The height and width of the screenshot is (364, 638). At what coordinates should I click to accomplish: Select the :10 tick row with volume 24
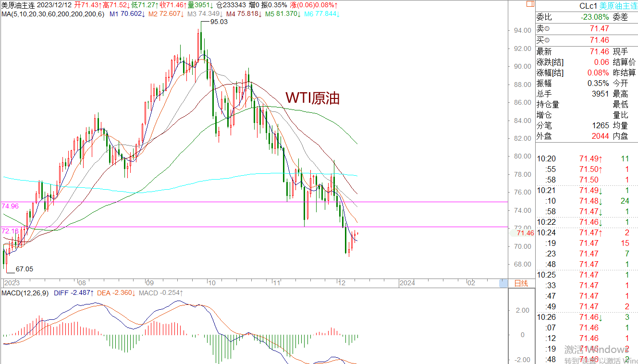tap(587, 201)
